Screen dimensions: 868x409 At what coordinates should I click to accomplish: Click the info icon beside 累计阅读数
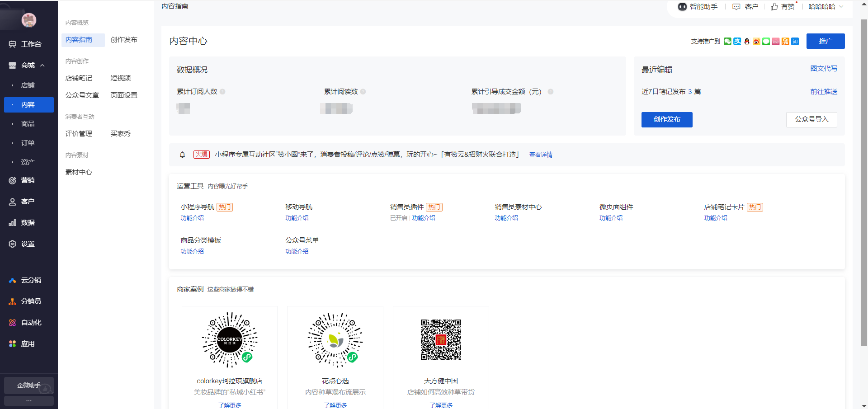363,92
